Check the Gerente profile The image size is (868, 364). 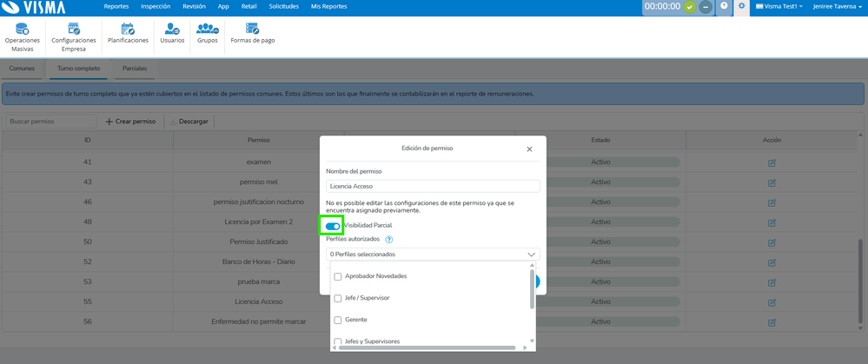[338, 321]
